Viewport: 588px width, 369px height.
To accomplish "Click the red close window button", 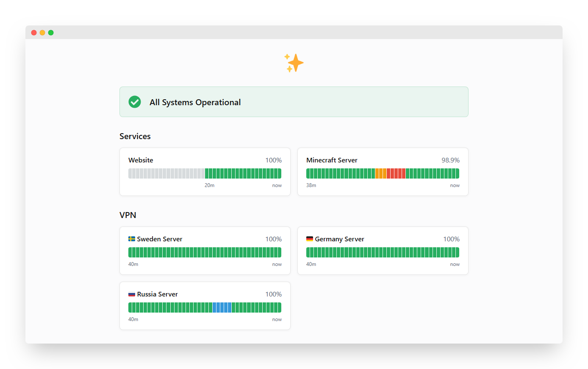I will click(34, 33).
